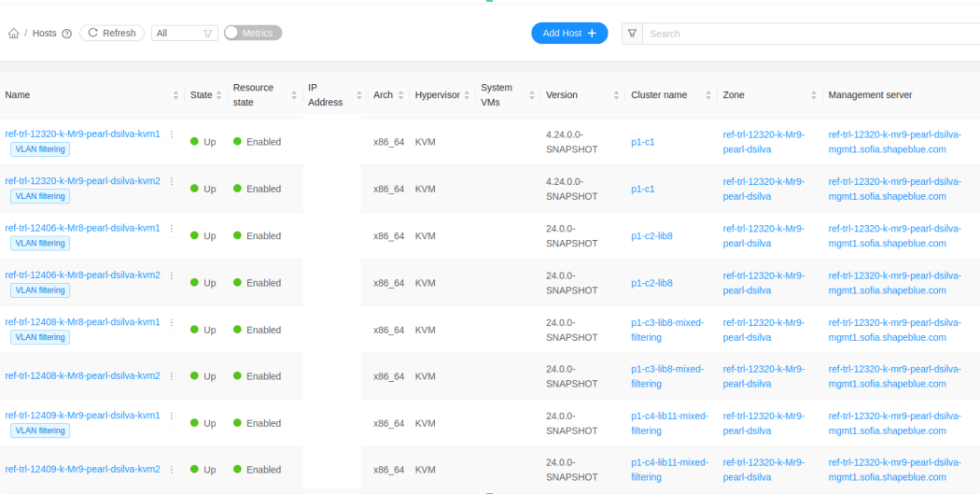Open host ref-trl-12406-k-Mr8-pearl-dsilva-kvm1
This screenshot has height=494, width=980.
point(82,228)
